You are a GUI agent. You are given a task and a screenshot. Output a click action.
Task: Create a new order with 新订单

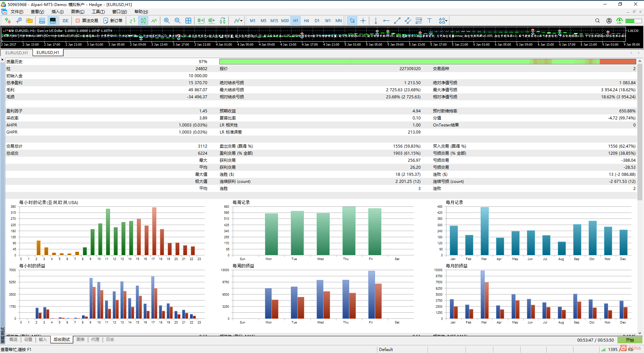pos(113,21)
